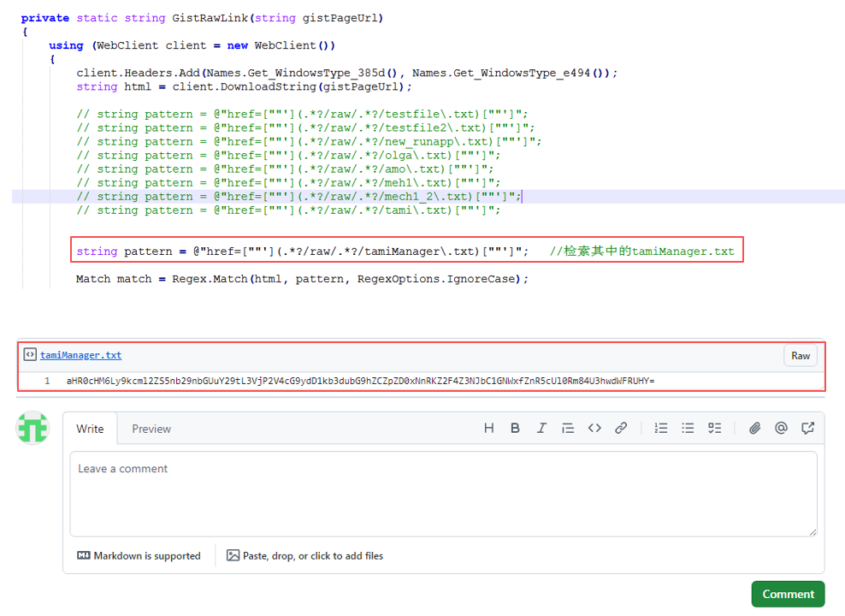Insert a task list
This screenshot has width=845, height=616.
tap(714, 428)
